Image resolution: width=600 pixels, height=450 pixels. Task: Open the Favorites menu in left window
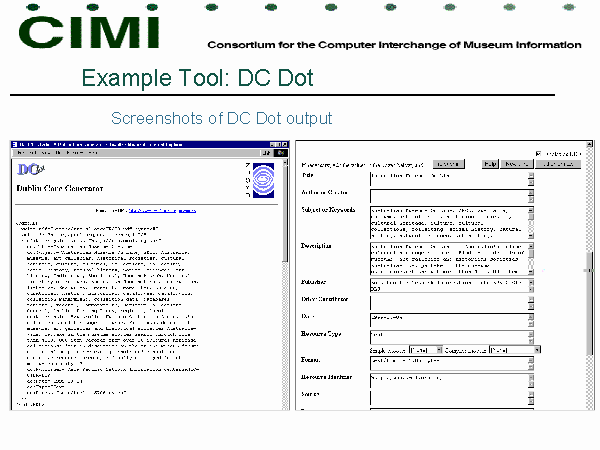click(x=73, y=153)
